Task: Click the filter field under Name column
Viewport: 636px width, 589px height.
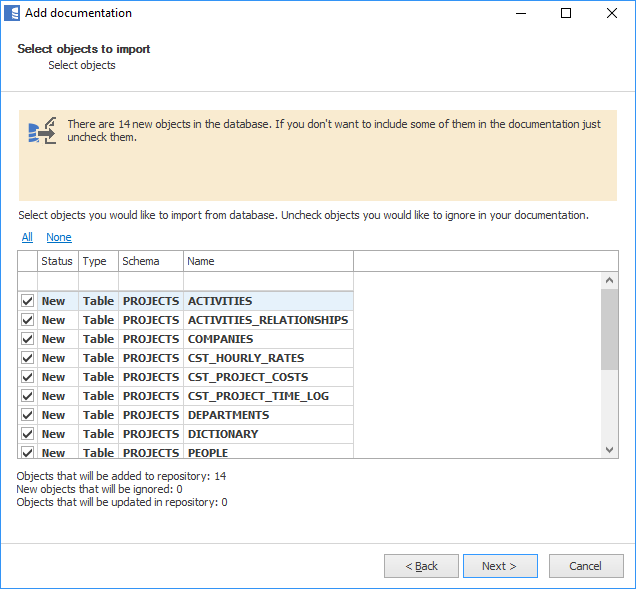Action: (x=267, y=281)
